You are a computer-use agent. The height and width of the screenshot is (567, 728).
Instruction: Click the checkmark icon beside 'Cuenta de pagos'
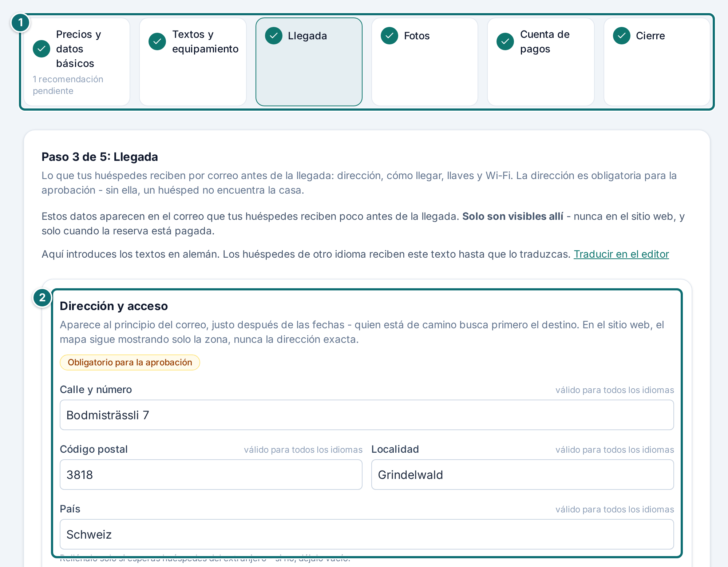(505, 41)
